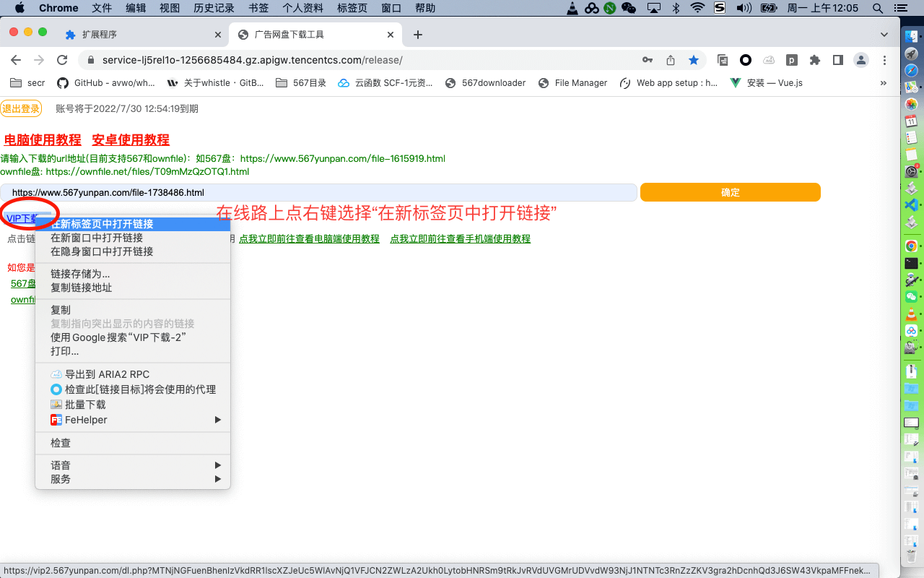Show hidden bookmarks with the chevron
This screenshot has width=924, height=578.
click(x=883, y=83)
